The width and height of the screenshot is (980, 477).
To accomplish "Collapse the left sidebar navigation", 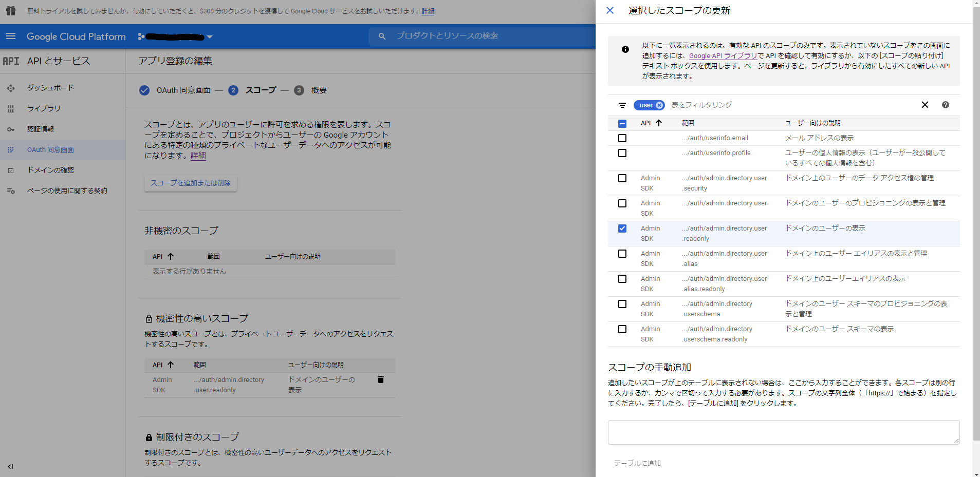I will click(x=10, y=467).
